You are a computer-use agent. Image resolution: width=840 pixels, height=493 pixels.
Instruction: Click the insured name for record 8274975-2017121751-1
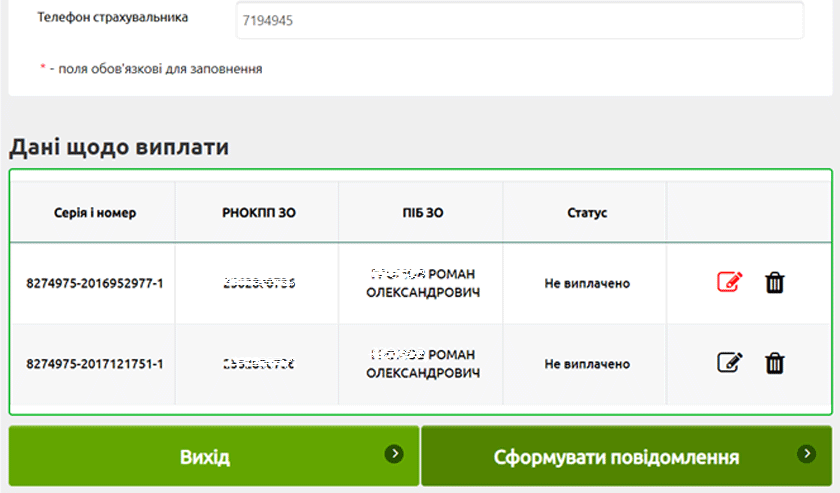tap(421, 363)
